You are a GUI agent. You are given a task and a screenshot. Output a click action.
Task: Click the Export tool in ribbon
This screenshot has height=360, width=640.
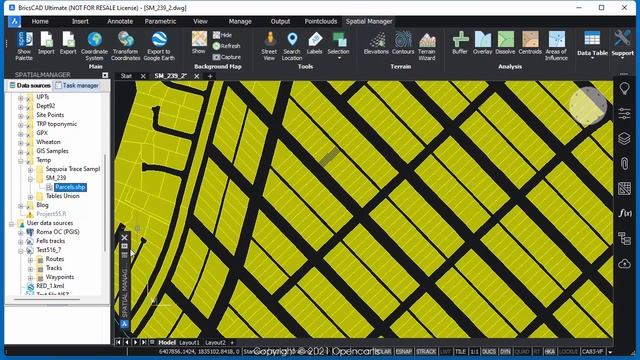click(68, 43)
